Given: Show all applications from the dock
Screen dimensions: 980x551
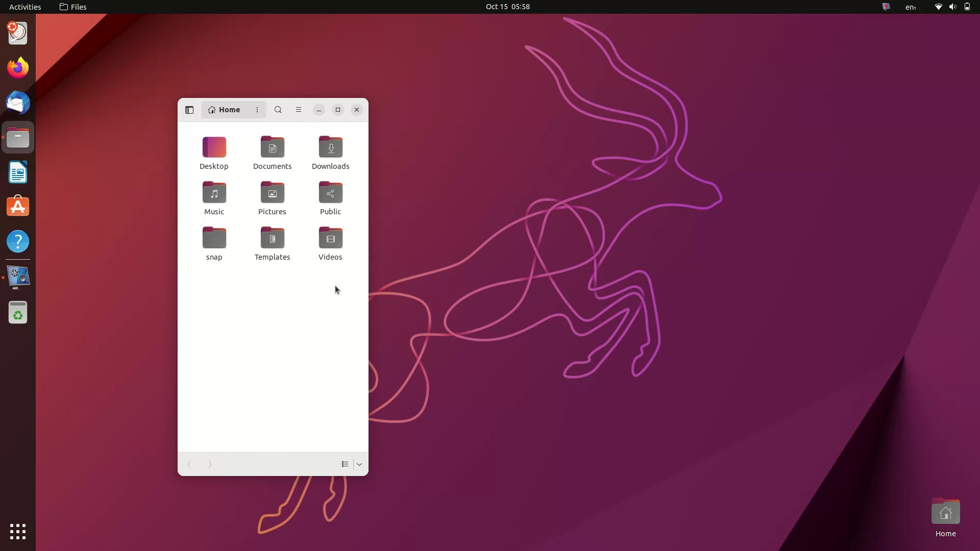Looking at the screenshot, I should (18, 532).
